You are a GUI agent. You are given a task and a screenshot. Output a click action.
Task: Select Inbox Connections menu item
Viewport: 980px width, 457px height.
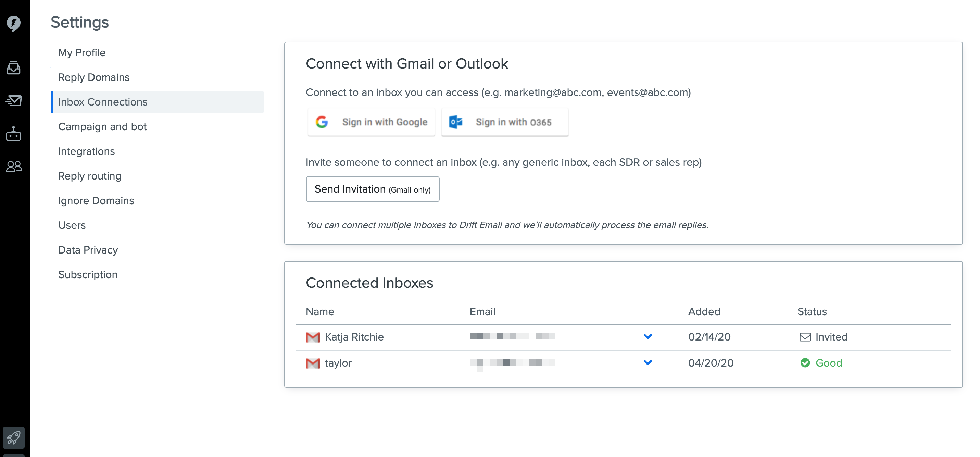coord(157,102)
